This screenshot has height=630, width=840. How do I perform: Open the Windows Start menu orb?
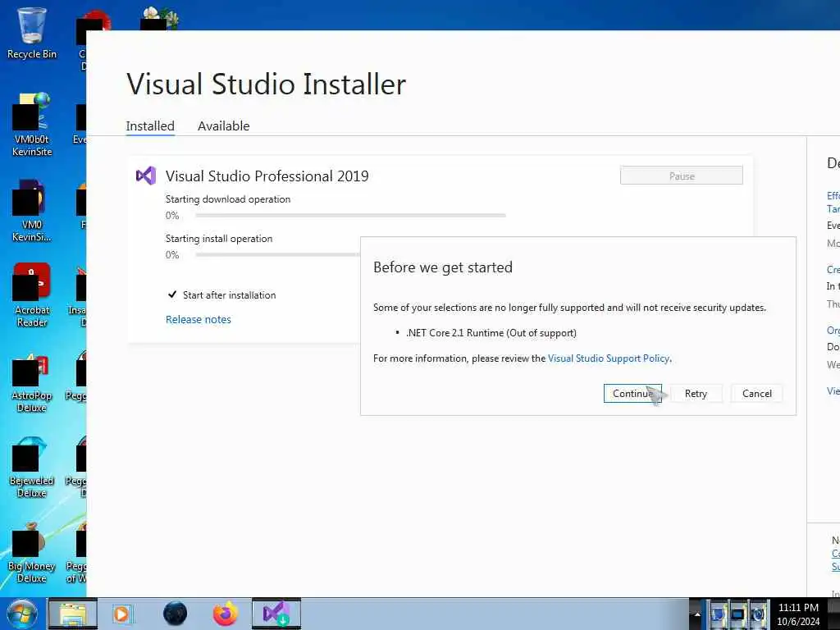22,614
